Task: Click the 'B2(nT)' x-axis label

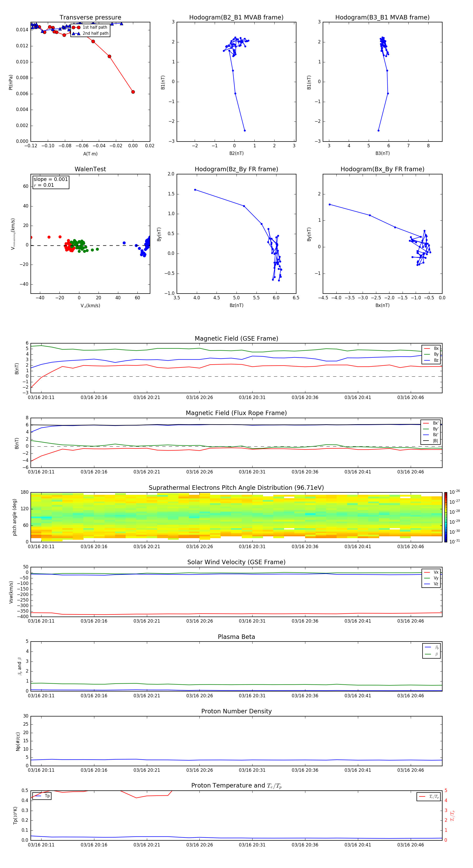Action: 236,153
